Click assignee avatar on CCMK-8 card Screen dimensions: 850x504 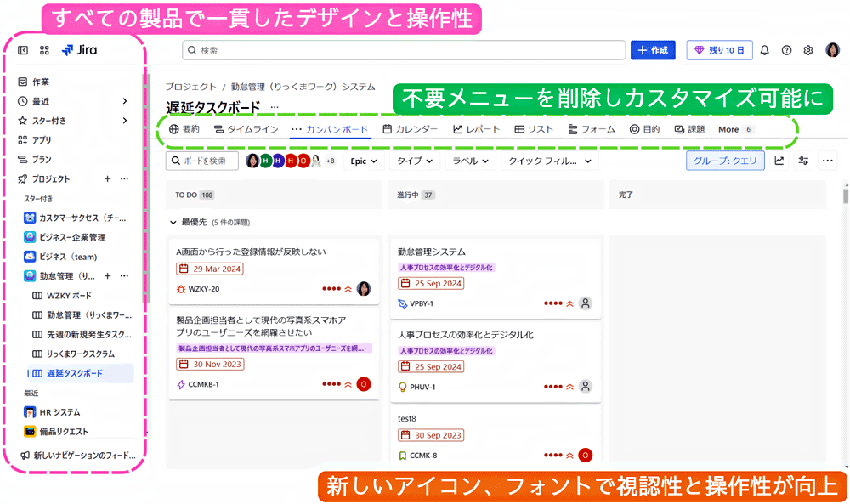click(586, 456)
